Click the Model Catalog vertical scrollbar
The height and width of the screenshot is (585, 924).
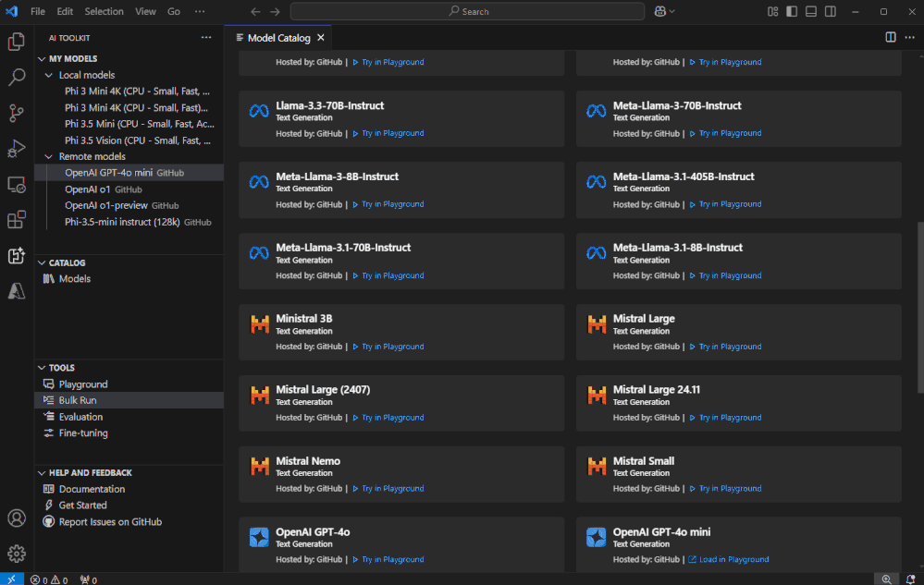tap(920, 307)
